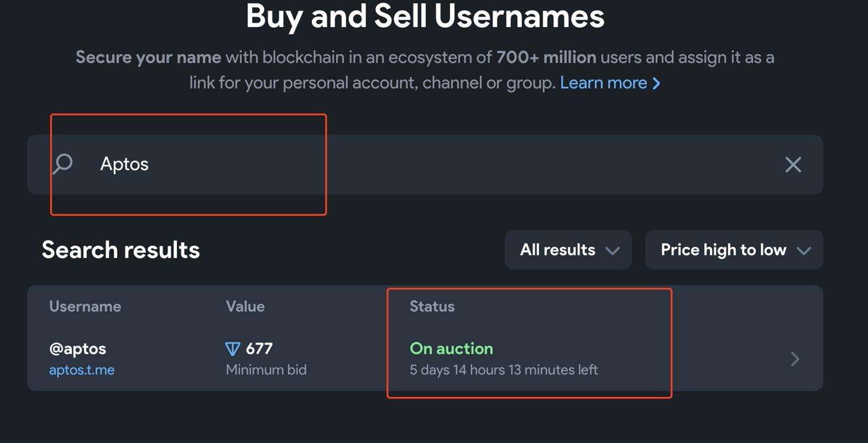Click chevron in Price high to low
Screen dimensions: 868x443
point(803,251)
